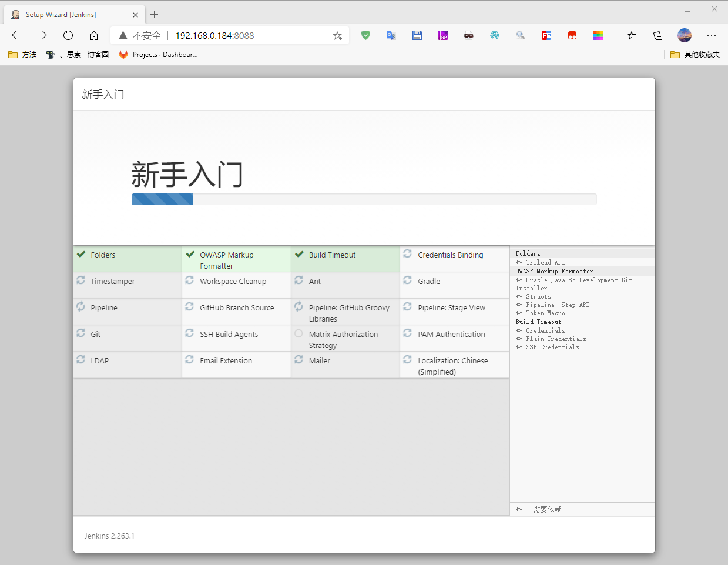Go back with the browser back arrow
728x565 pixels.
click(16, 35)
